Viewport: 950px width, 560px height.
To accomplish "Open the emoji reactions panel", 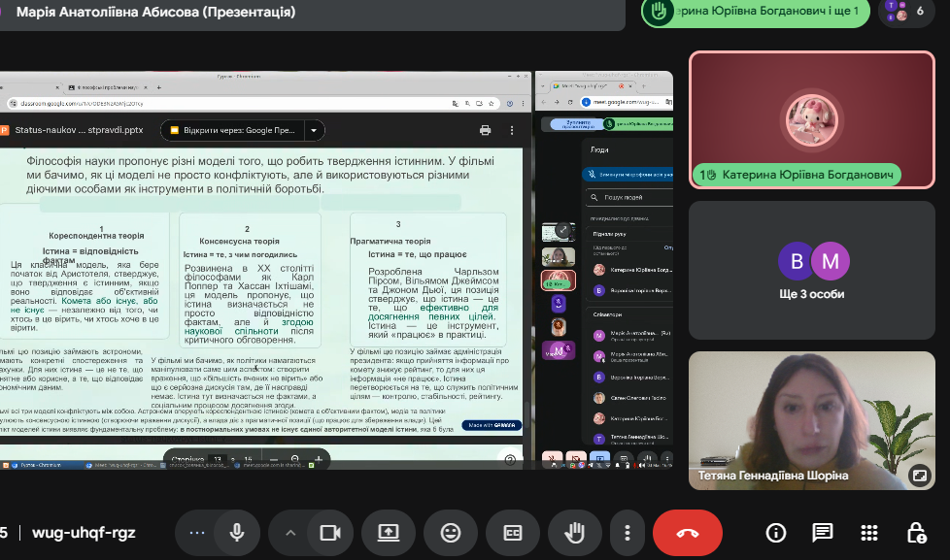I will [451, 532].
